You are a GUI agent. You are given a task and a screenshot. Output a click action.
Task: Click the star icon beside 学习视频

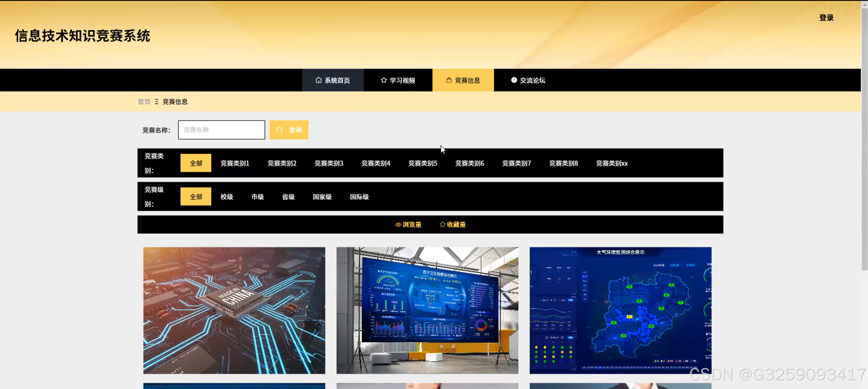(383, 80)
